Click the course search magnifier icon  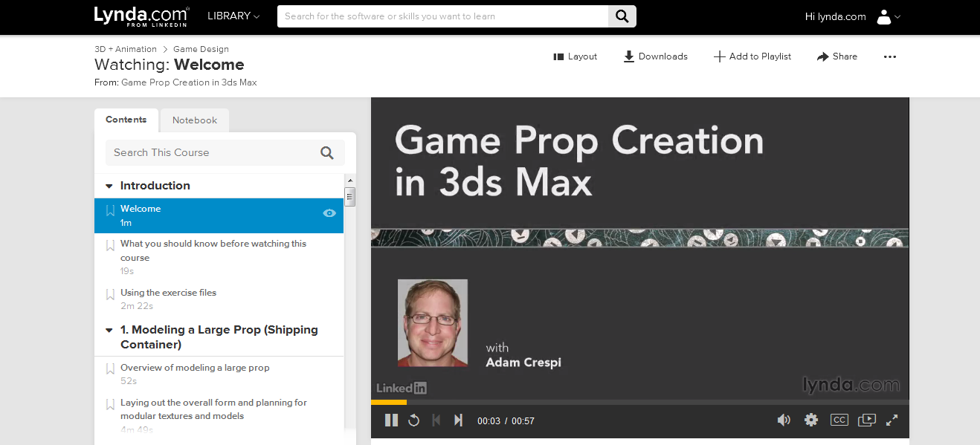(x=327, y=152)
